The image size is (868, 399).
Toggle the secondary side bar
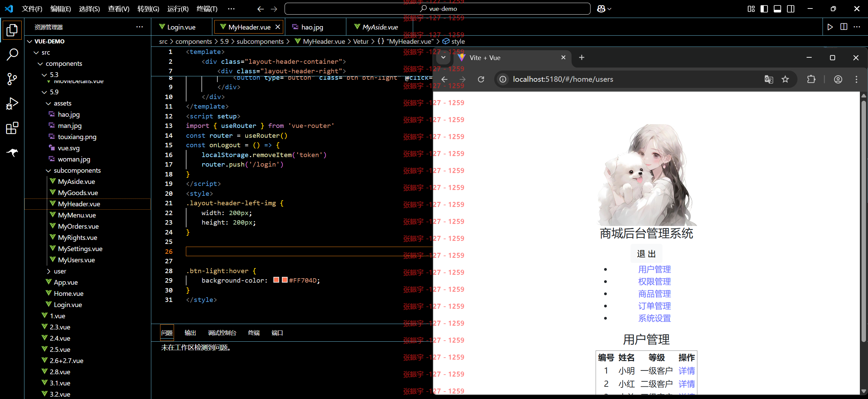tap(791, 9)
